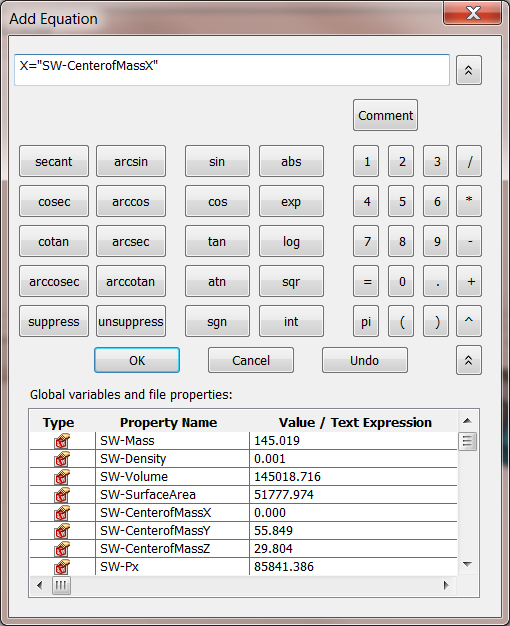Collapse the properties list using the chevron beside Undo
The width and height of the screenshot is (510, 626).
(469, 360)
